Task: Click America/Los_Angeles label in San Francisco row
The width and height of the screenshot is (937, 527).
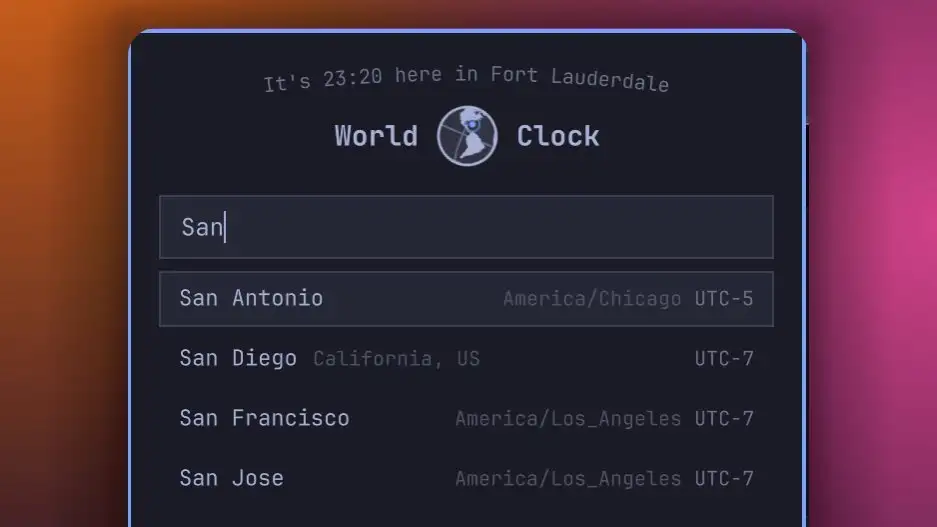Action: 568,419
